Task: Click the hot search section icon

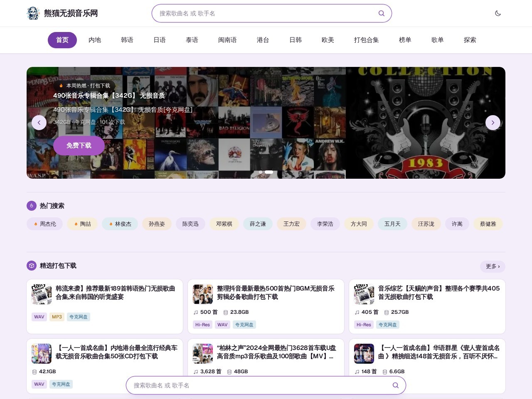Action: [x=32, y=206]
